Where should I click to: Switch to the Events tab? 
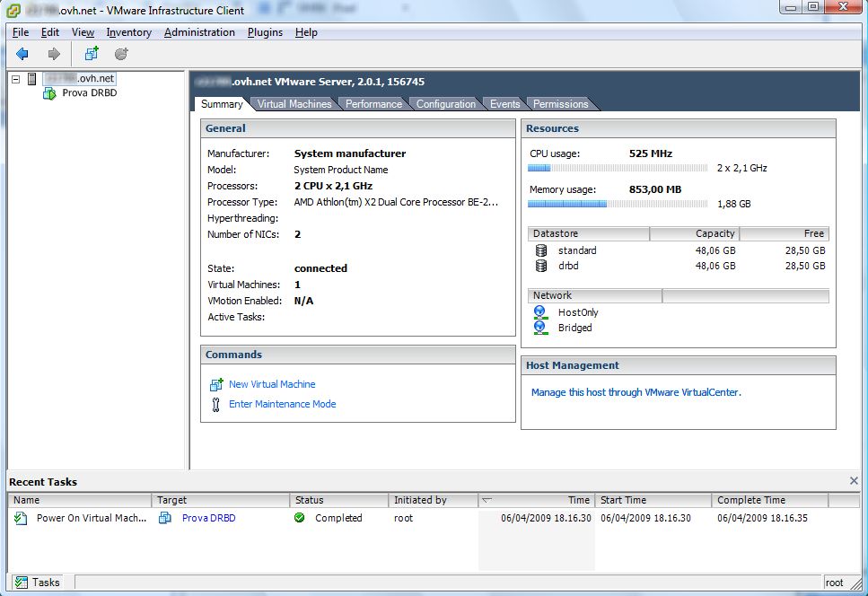504,104
